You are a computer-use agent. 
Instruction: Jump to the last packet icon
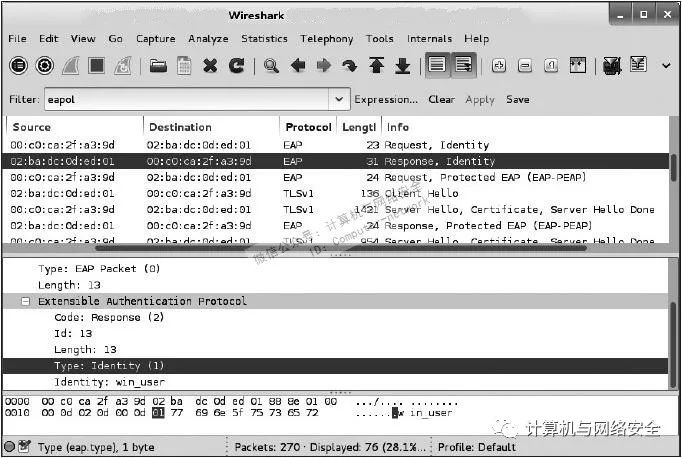pos(403,66)
